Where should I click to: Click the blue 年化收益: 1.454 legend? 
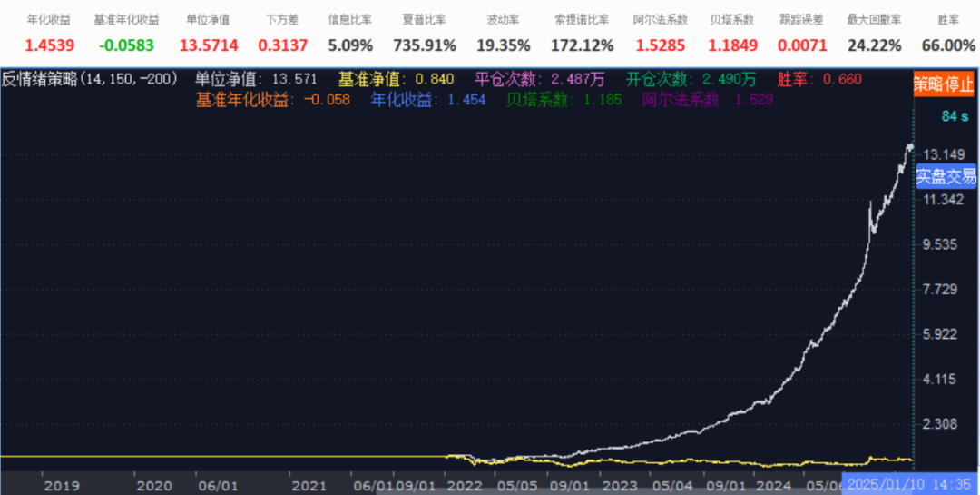[x=428, y=100]
